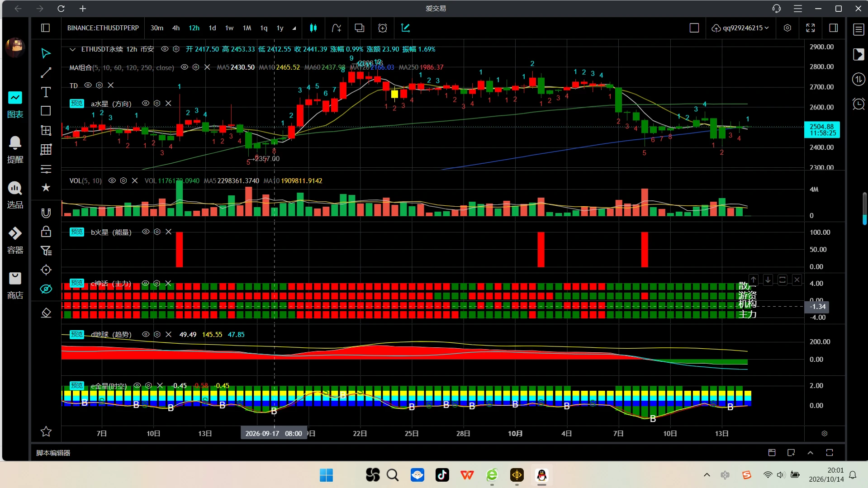Activate the magnet snap tool
The width and height of the screenshot is (868, 488).
pos(46,213)
